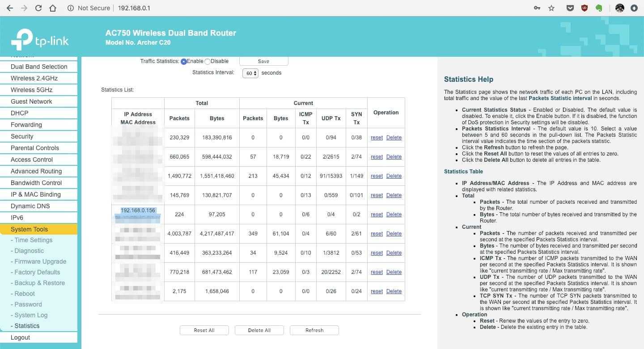Open the Statistics Interval dropdown
The width and height of the screenshot is (644, 349).
pyautogui.click(x=250, y=73)
